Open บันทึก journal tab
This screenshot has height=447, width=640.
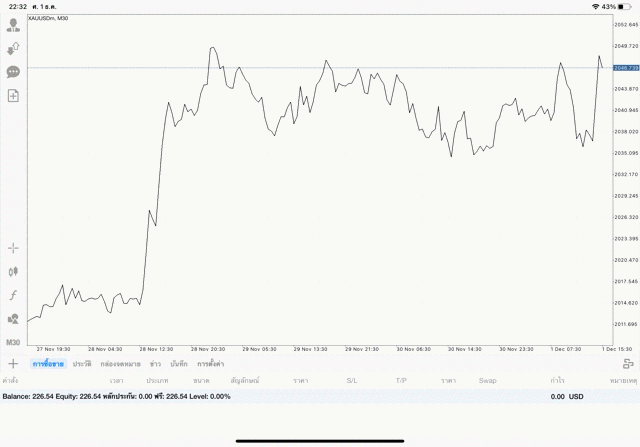coord(179,364)
